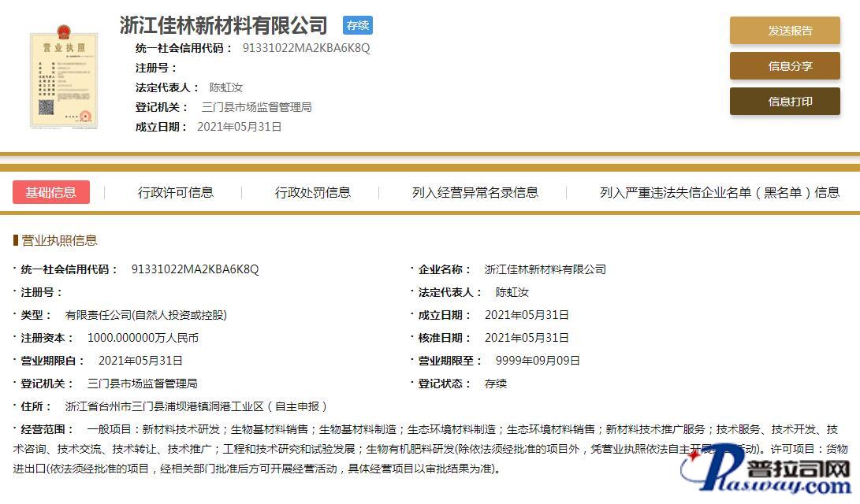Click the 营业期限至 date 9999年09月09日
The width and height of the screenshot is (860, 504).
[538, 361]
